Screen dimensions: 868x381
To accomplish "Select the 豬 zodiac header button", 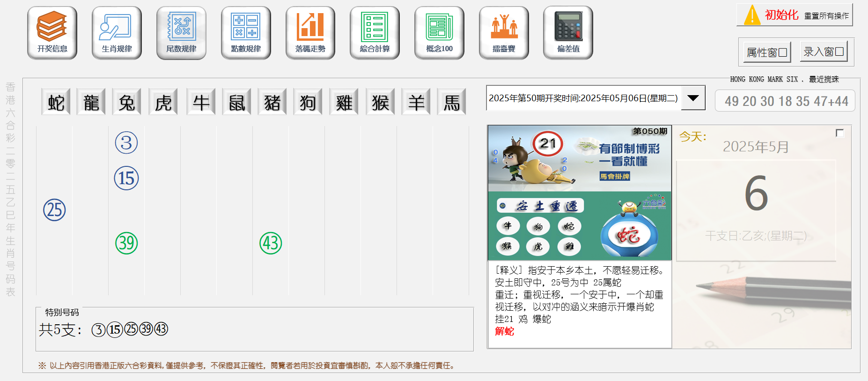I will (x=272, y=102).
